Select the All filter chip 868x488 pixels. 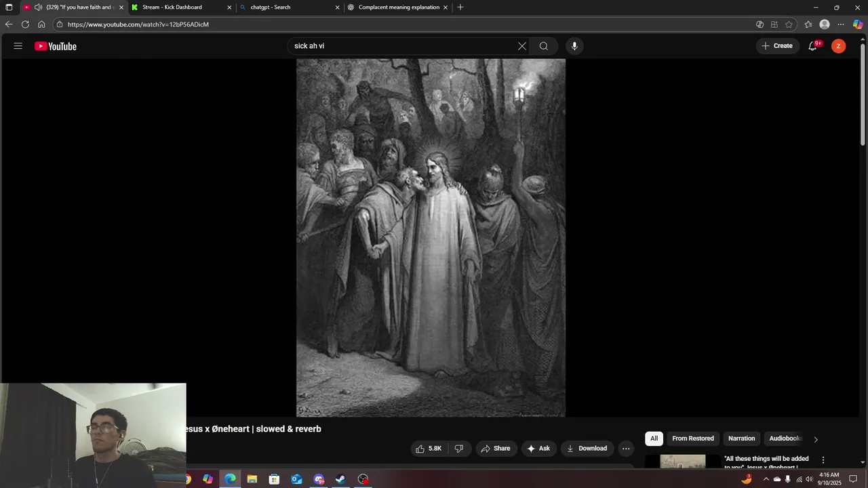point(654,439)
